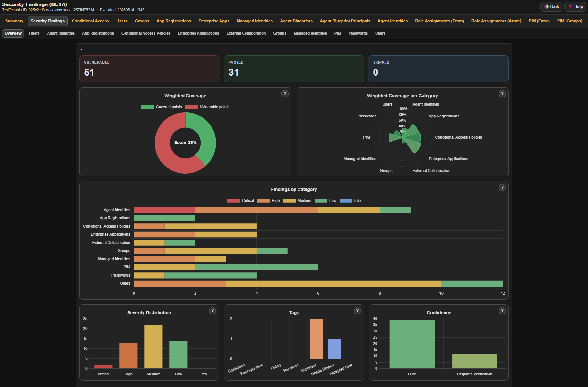Open the Managed Identities main tab
588x387 pixels.
(x=255, y=21)
